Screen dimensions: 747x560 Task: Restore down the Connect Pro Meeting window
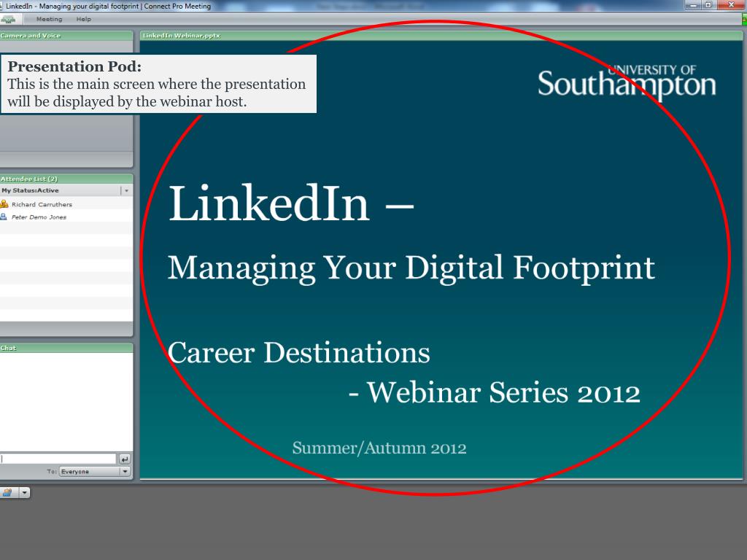[x=708, y=5]
